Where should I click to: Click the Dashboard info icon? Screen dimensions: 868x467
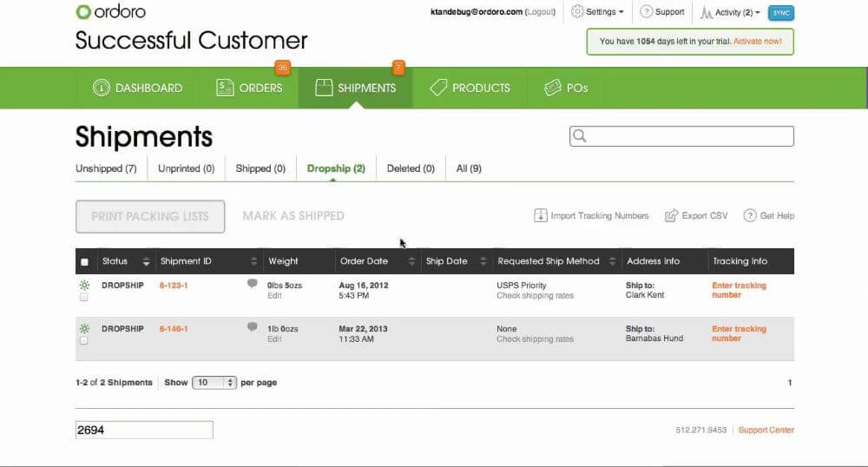[x=101, y=88]
